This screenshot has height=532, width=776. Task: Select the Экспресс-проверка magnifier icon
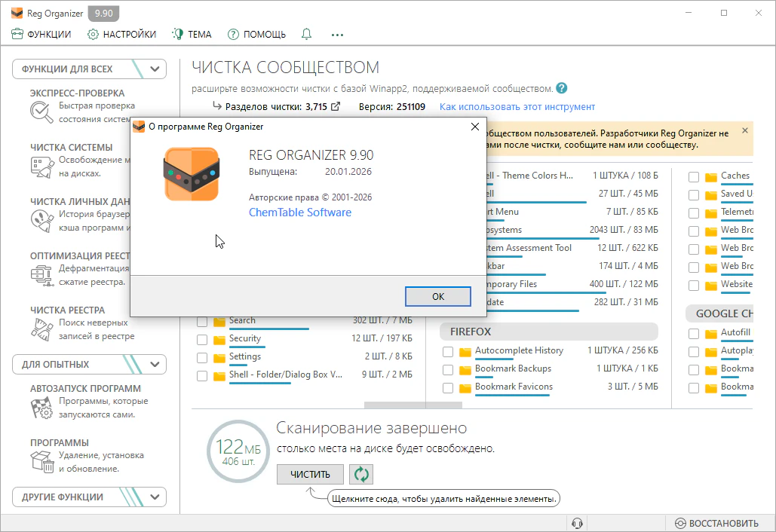tap(41, 112)
